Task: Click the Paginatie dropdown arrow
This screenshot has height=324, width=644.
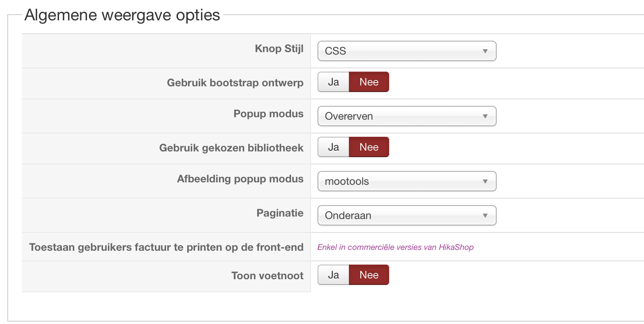Action: click(485, 216)
